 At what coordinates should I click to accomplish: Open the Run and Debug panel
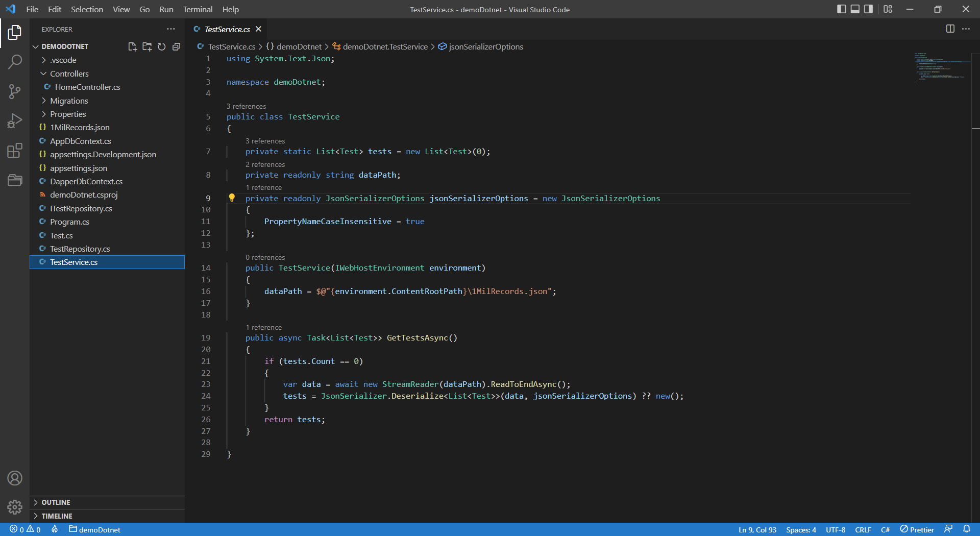click(15, 120)
